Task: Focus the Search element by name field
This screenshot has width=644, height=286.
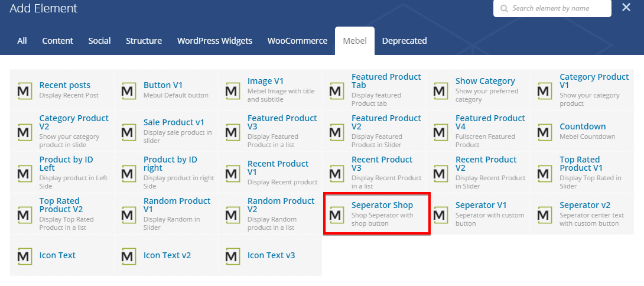Action: pos(557,8)
